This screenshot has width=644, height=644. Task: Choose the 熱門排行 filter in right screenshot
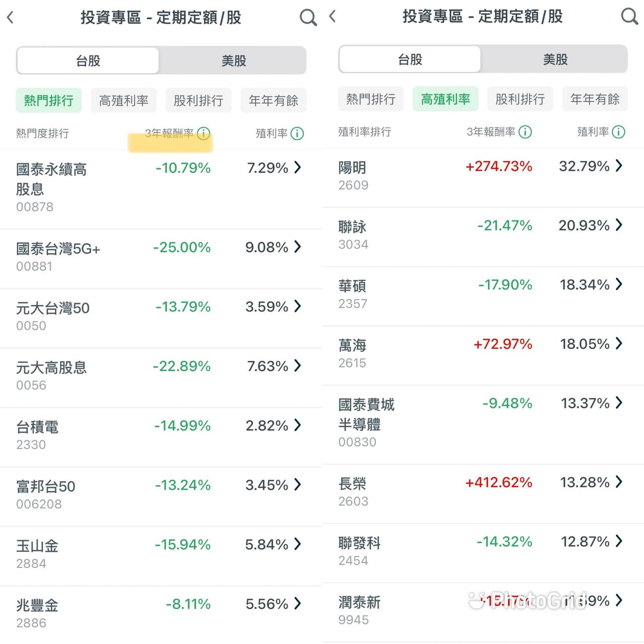[x=371, y=99]
